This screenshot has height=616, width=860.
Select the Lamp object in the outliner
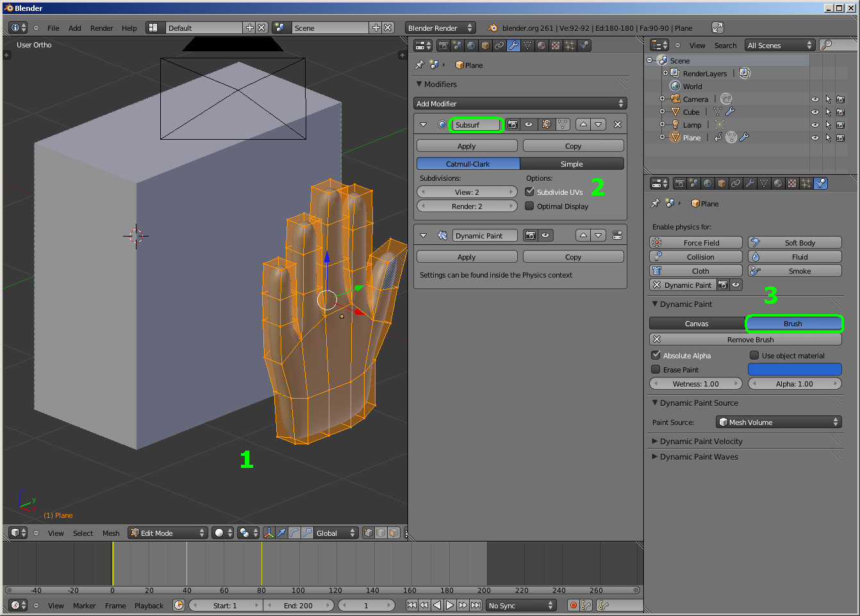(691, 125)
